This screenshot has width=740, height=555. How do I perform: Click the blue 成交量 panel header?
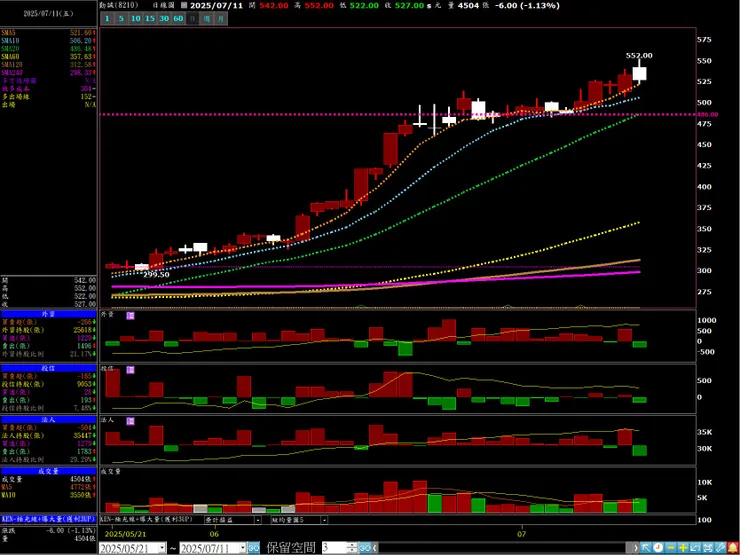click(49, 471)
